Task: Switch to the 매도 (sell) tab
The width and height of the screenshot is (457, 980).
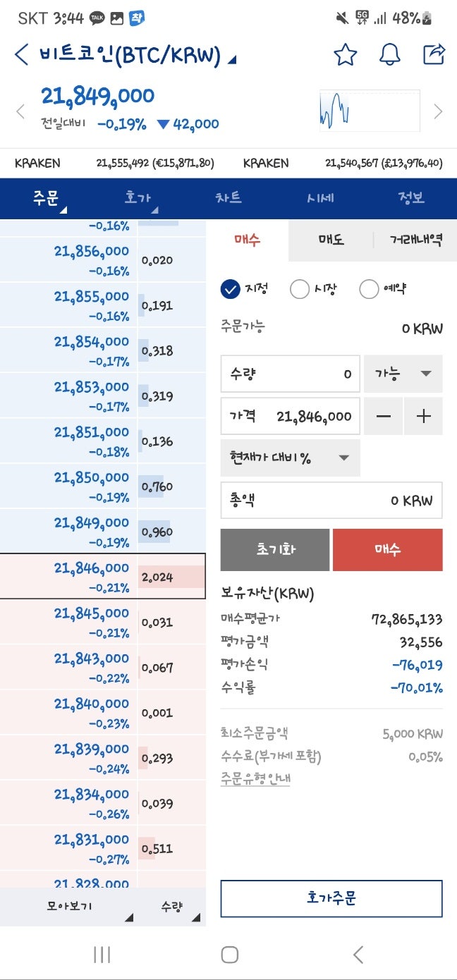Action: pyautogui.click(x=331, y=239)
